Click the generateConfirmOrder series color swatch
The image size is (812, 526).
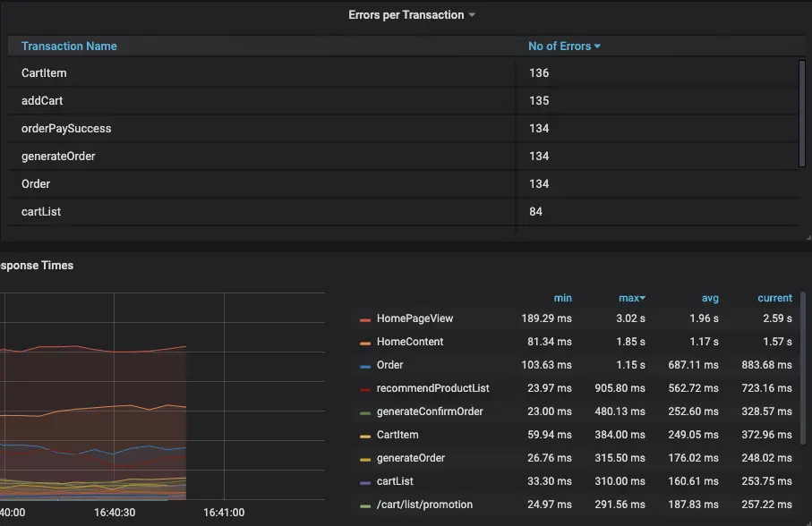[x=365, y=413]
